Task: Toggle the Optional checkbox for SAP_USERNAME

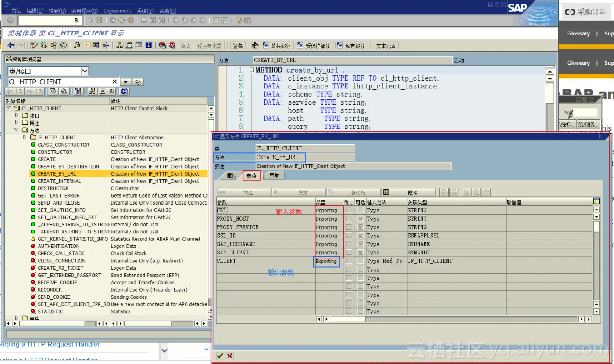Action: (360, 244)
